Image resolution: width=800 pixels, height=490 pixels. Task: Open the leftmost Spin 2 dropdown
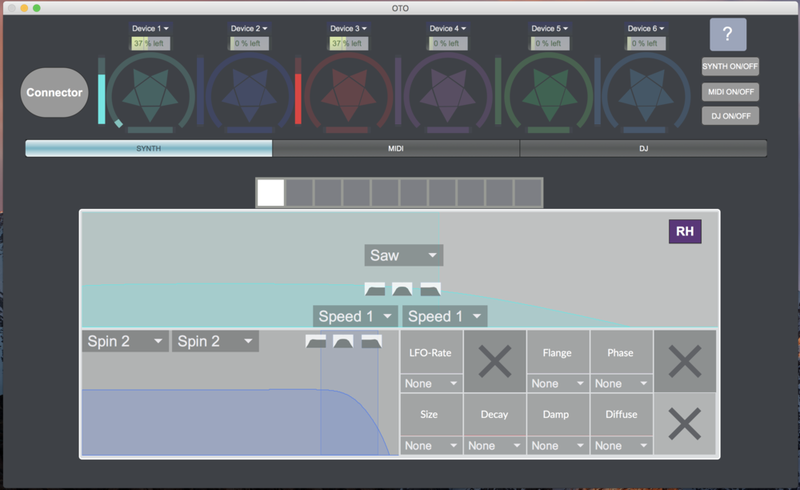pos(125,341)
